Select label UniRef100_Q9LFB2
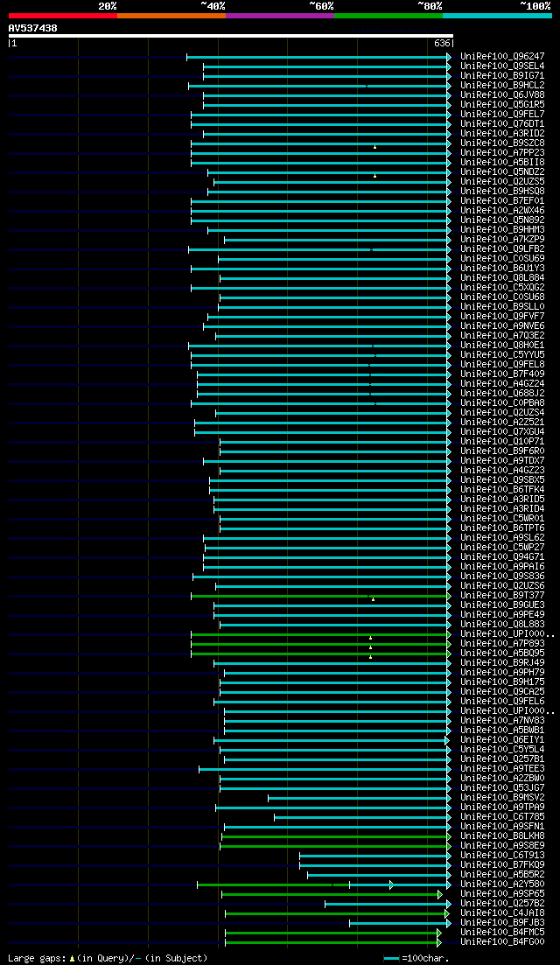Image resolution: width=560 pixels, height=965 pixels. 502,249
